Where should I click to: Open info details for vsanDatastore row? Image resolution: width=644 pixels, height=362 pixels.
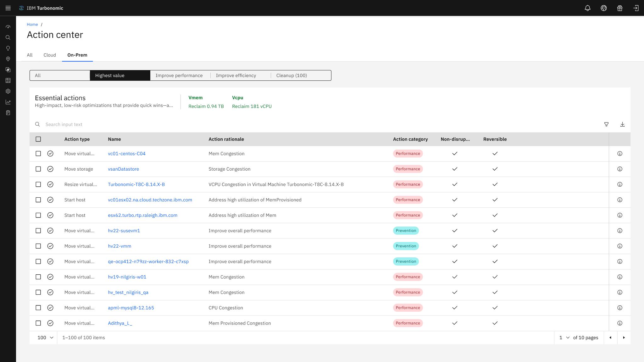[x=619, y=169]
